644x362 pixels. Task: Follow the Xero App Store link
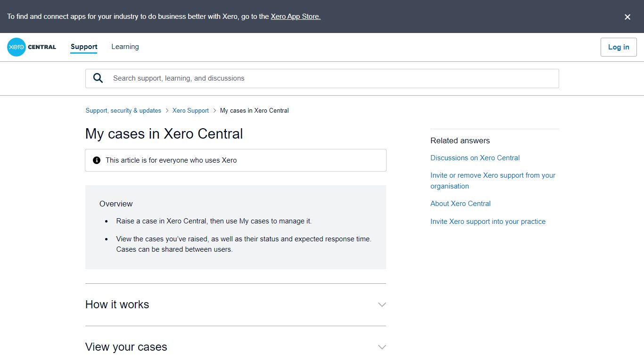[296, 16]
